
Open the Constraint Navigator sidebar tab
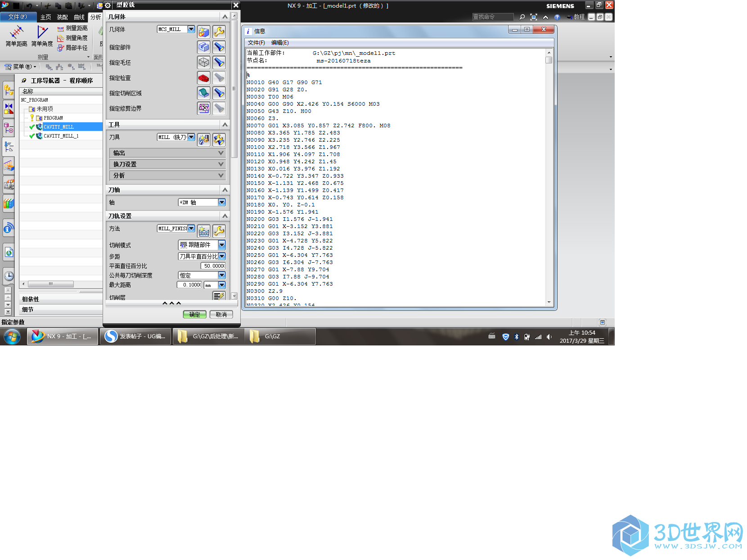click(9, 108)
